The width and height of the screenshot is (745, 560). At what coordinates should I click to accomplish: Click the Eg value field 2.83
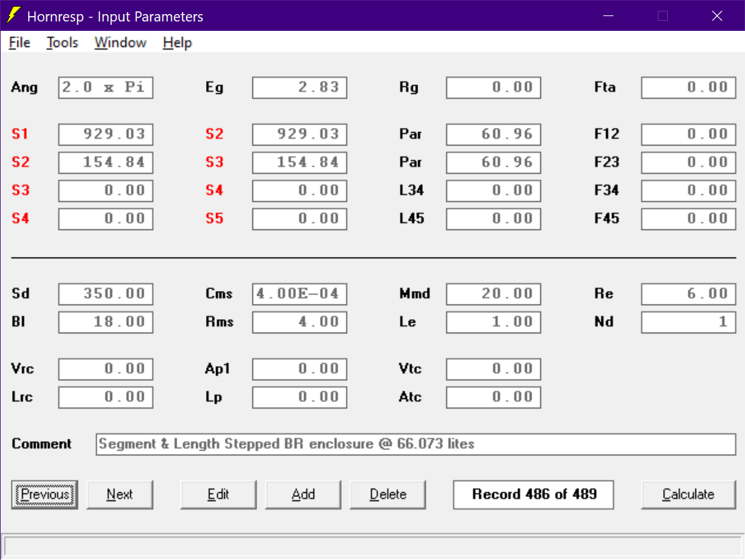point(300,87)
